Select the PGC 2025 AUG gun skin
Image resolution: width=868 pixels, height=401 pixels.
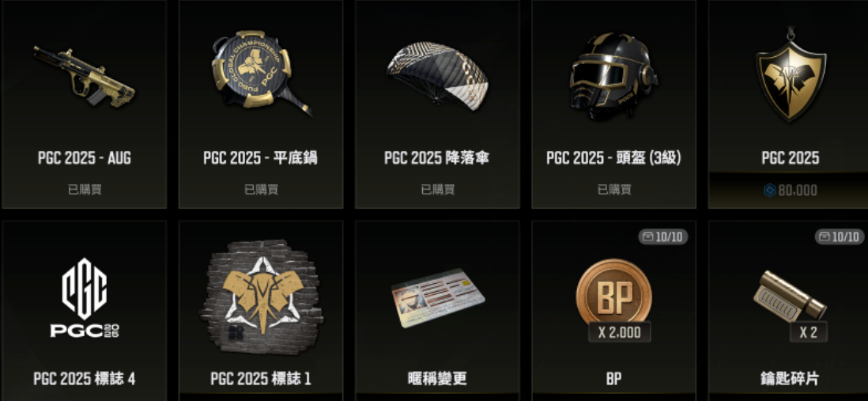point(83,78)
